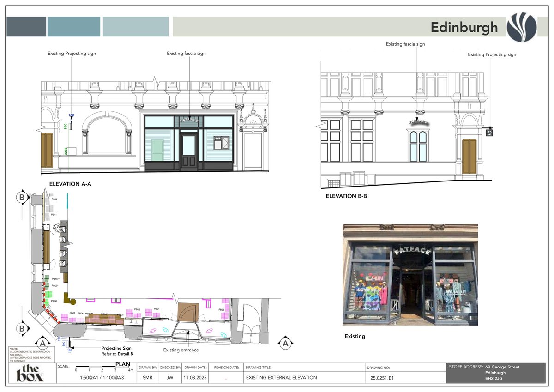554x392 pixels.
Task: Click title 'EXISTING EXTERNAL ELEVATION'
Action: click(282, 378)
